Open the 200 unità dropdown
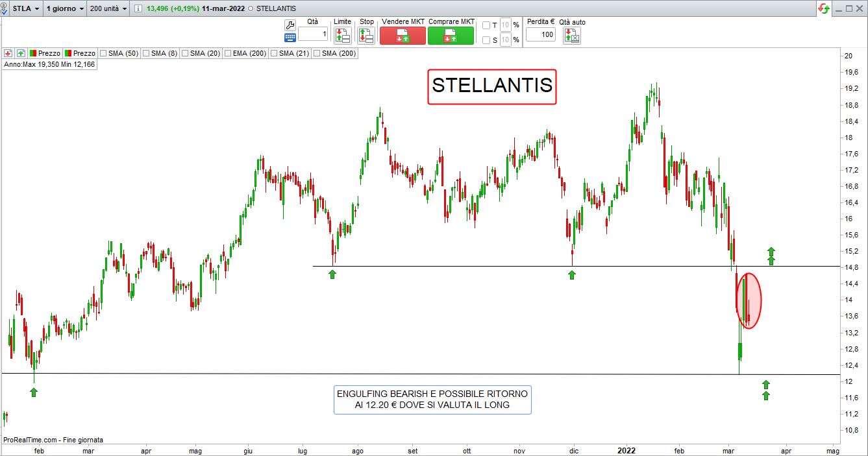 click(x=110, y=9)
